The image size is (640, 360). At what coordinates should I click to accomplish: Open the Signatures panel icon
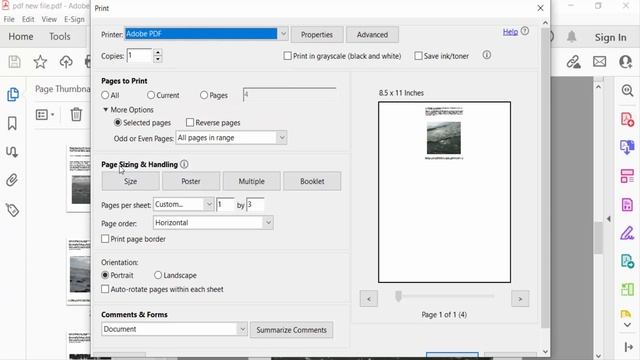[11, 152]
